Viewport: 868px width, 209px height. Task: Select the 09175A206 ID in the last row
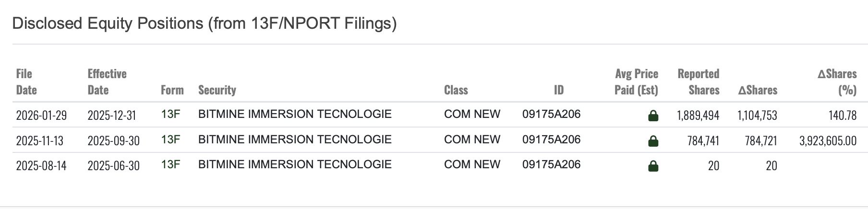click(x=551, y=164)
